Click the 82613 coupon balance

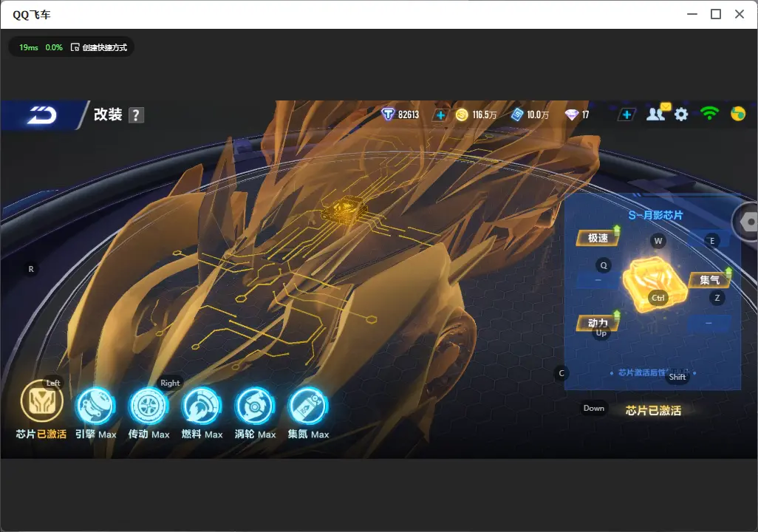tap(409, 115)
